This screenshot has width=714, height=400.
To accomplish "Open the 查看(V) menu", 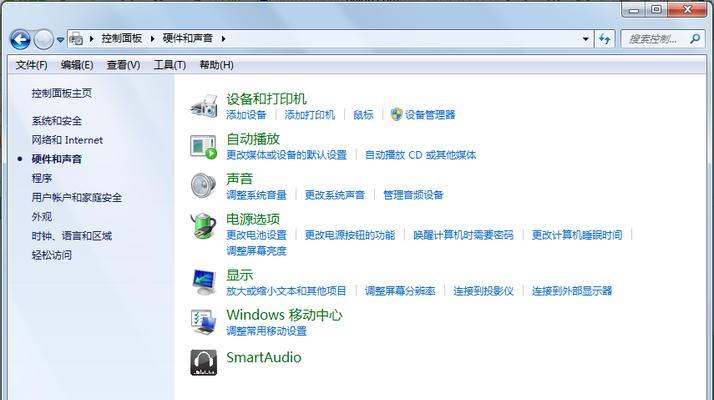I will click(x=123, y=65).
